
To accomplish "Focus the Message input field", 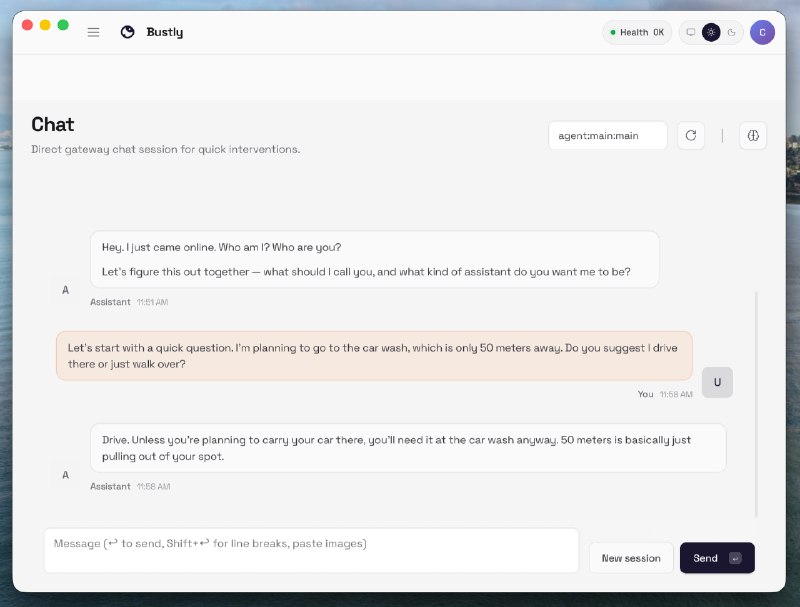I will click(311, 550).
